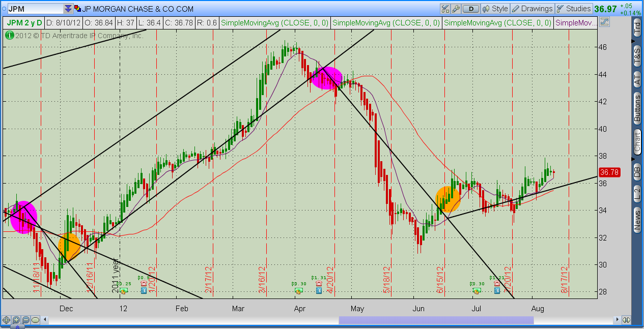644x329 pixels.
Task: Click the horizontal time scrollbar thumb
Action: tap(436, 320)
